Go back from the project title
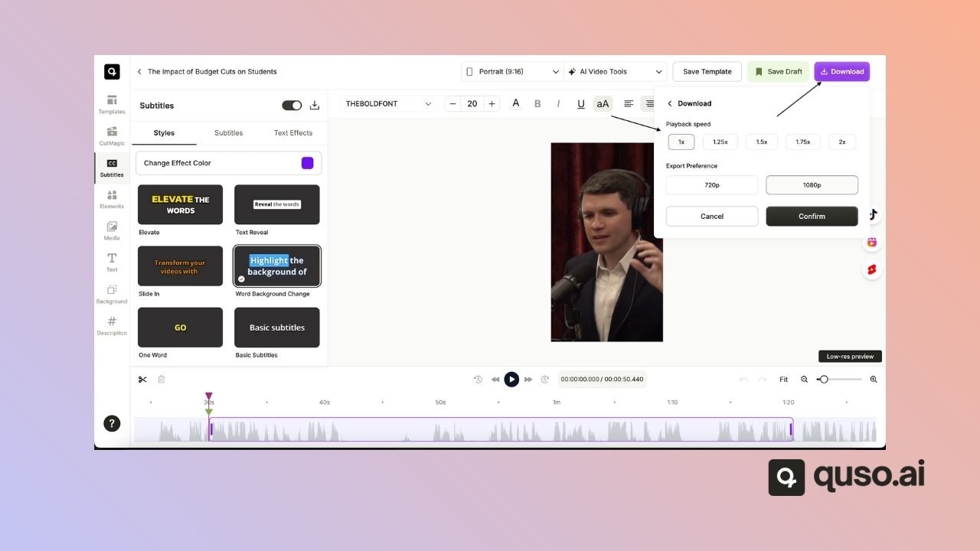The width and height of the screenshot is (980, 551). coord(139,72)
